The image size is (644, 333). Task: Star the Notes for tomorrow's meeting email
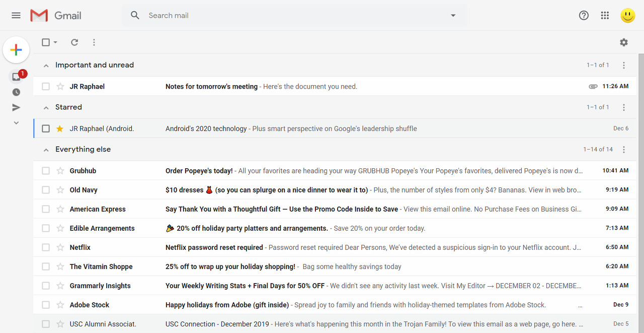click(60, 87)
